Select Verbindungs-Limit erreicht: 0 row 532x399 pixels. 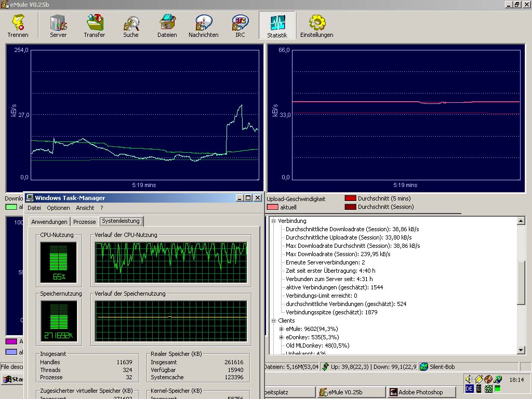tap(321, 296)
